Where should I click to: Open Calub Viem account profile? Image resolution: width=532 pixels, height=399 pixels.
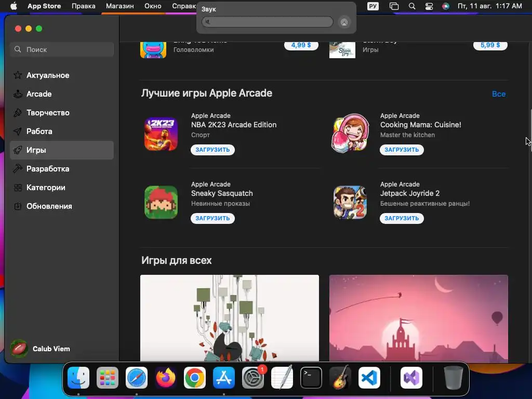point(41,349)
